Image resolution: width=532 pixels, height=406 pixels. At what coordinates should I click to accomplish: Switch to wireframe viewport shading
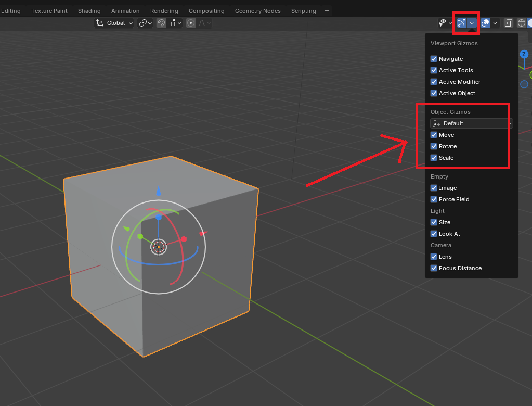click(x=521, y=23)
